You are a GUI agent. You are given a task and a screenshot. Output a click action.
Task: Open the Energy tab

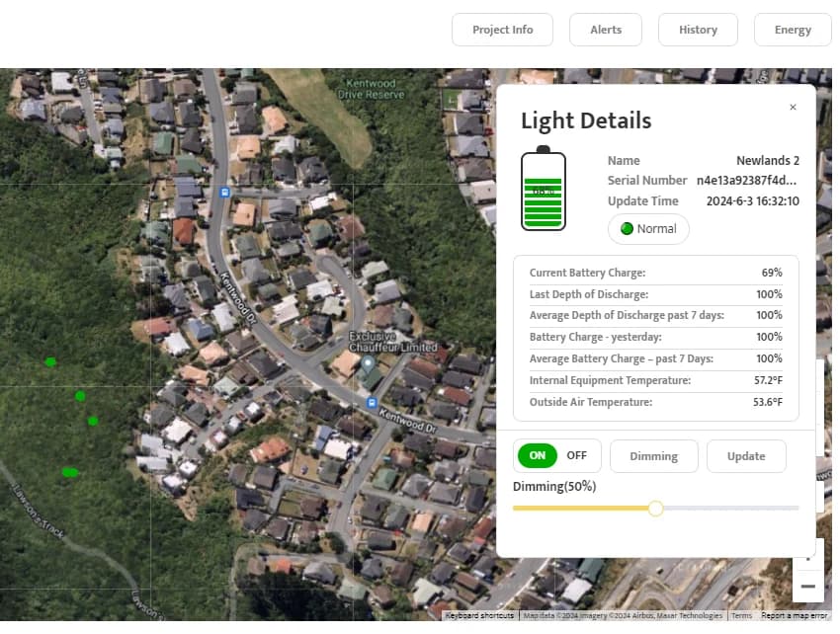[793, 30]
